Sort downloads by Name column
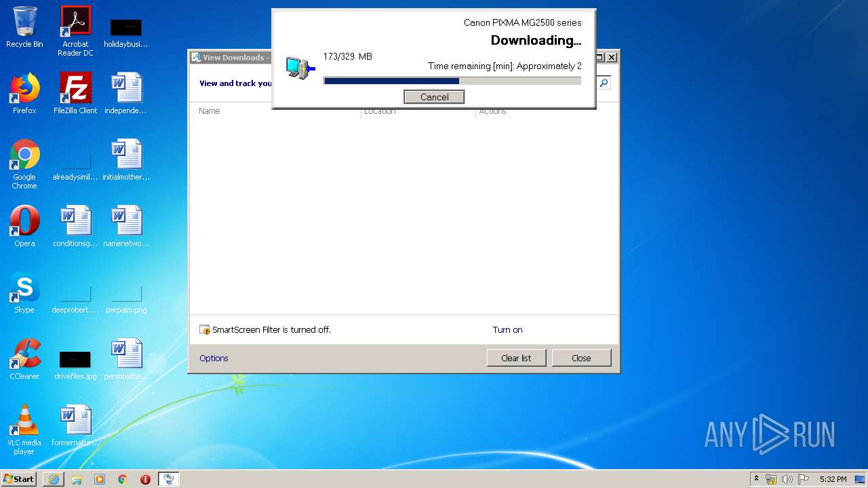This screenshot has width=868, height=488. [210, 110]
